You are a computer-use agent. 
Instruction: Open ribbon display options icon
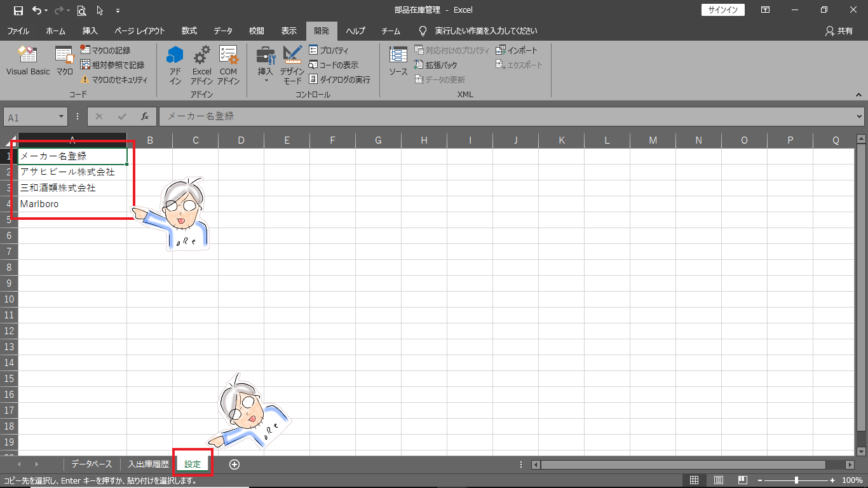click(x=766, y=10)
